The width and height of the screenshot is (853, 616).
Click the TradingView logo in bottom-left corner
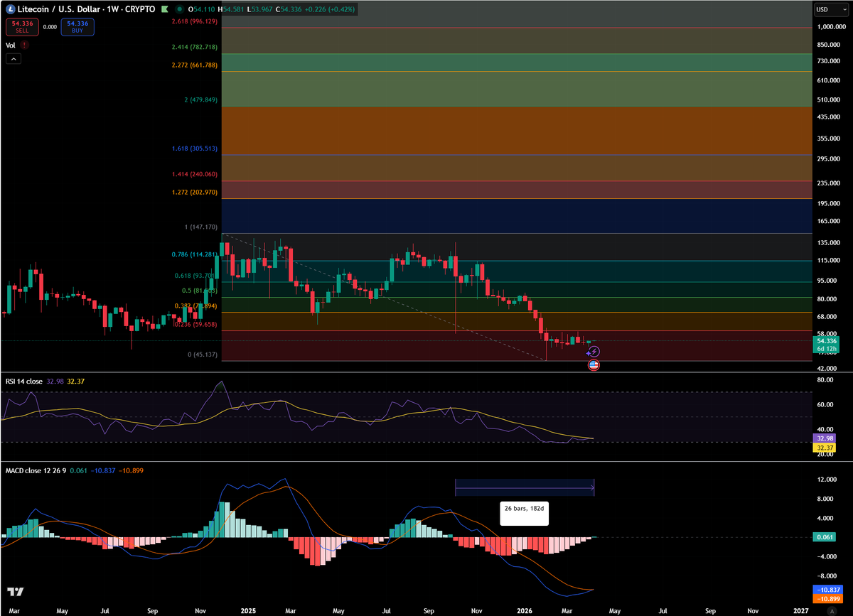pyautogui.click(x=14, y=591)
